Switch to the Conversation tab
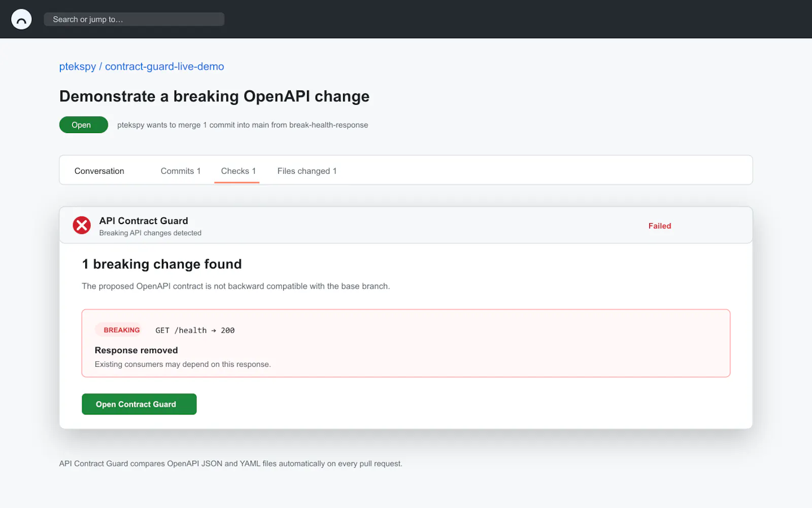 pos(99,171)
